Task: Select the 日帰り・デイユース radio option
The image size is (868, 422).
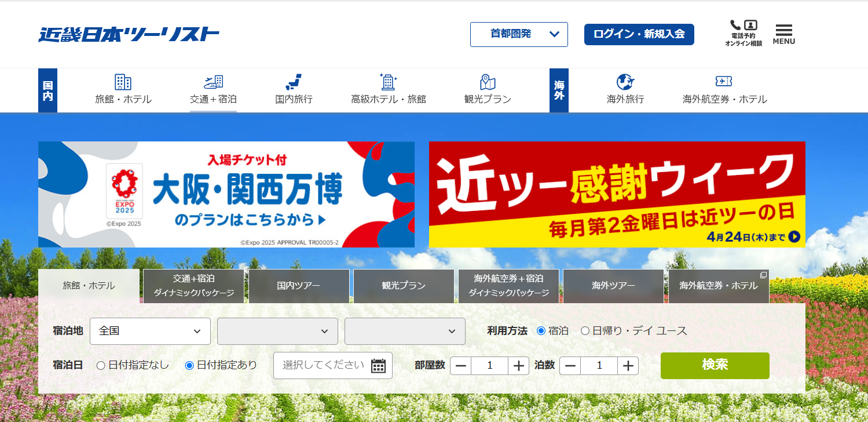Action: (585, 331)
